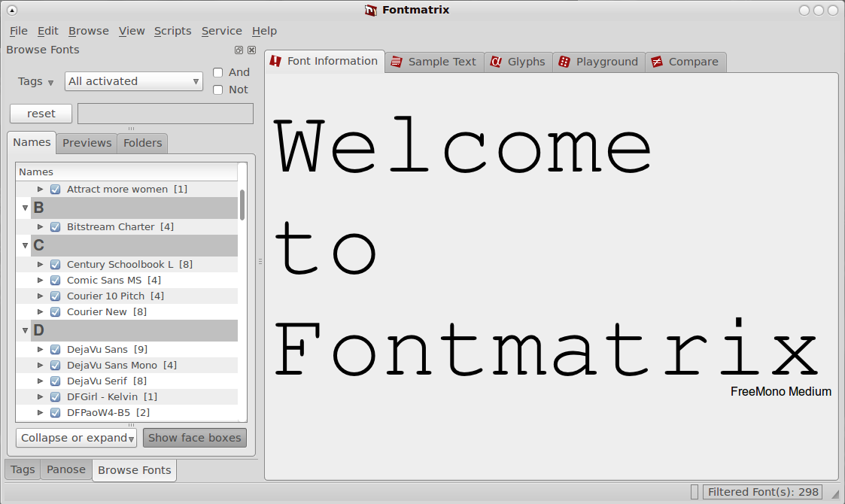Click the Sample Text tab icon
The image size is (845, 504).
tap(397, 62)
